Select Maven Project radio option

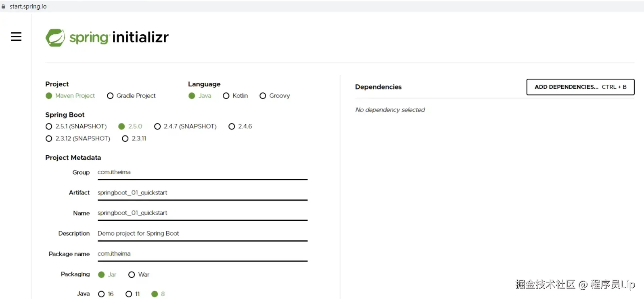point(70,96)
